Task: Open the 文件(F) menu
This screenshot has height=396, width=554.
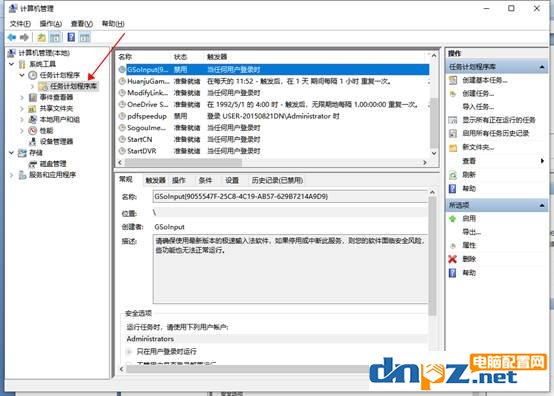Action: tap(20, 24)
